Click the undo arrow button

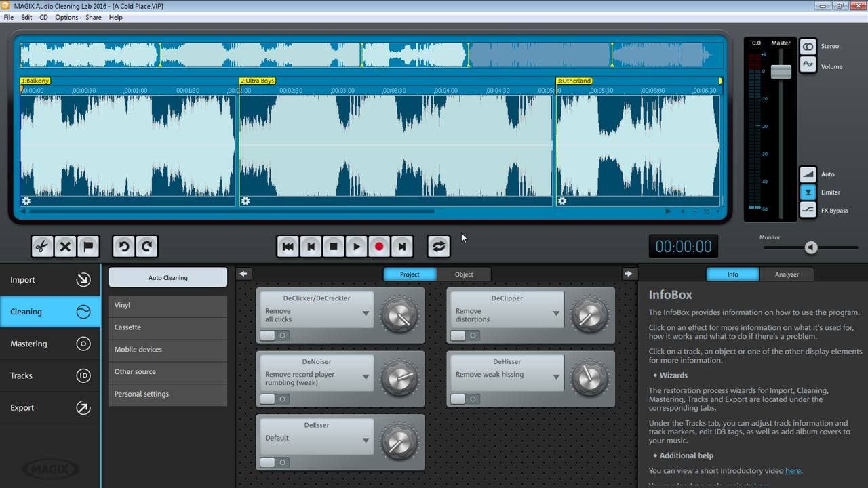click(x=123, y=247)
